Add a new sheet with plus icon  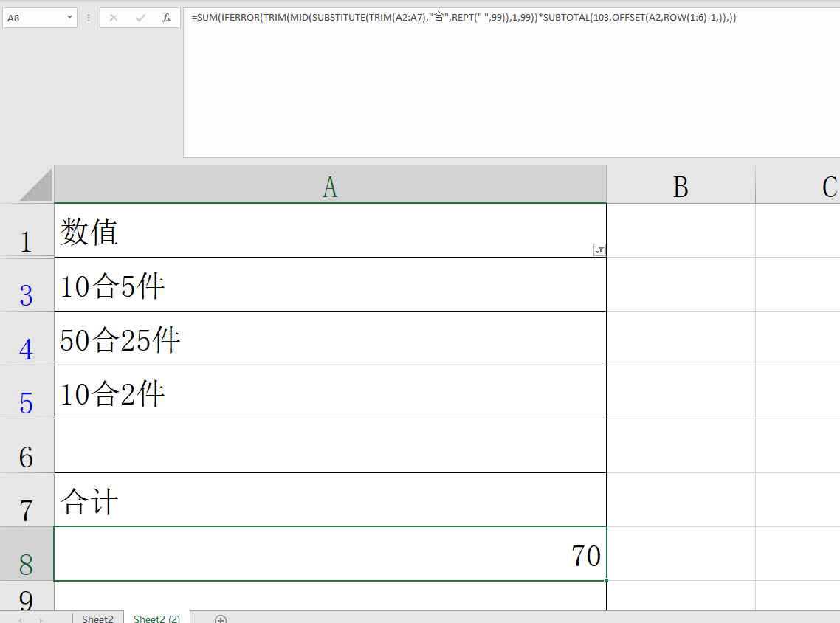[220, 619]
